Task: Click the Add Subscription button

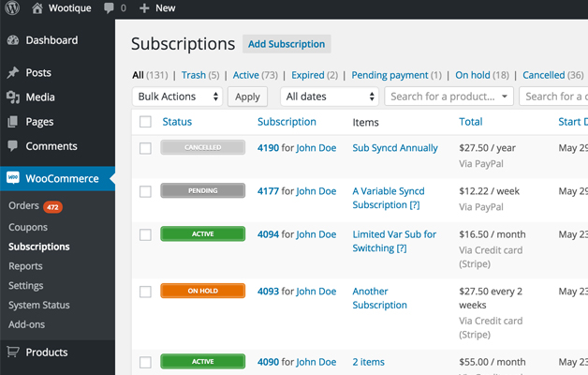Action: pos(287,44)
